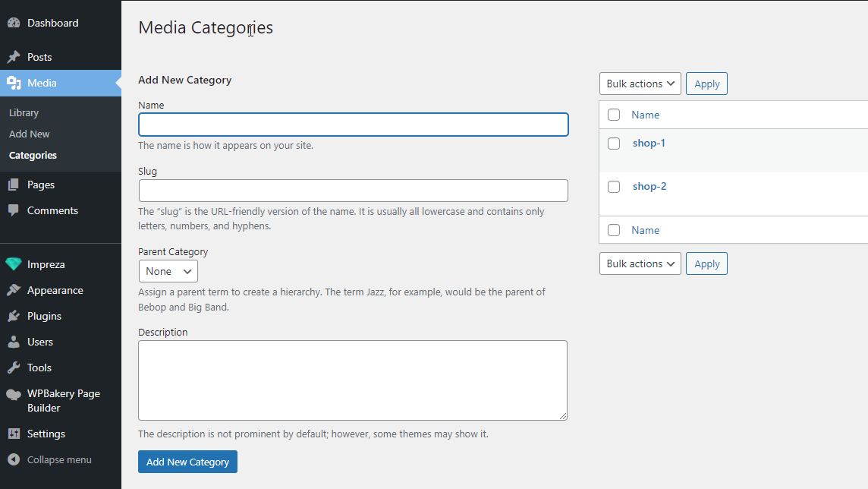Open the top Bulk actions dropdown
The height and width of the screenshot is (489, 868).
coord(640,84)
